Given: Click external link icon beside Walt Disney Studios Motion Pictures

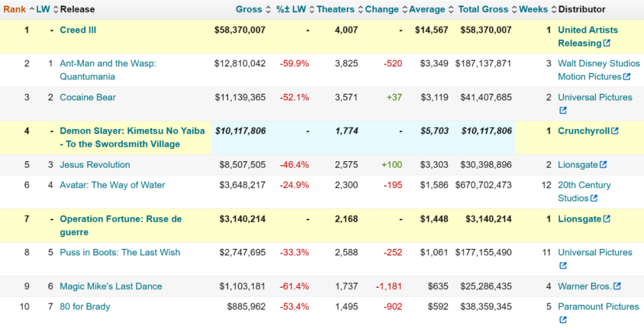Looking at the screenshot, I should [627, 77].
